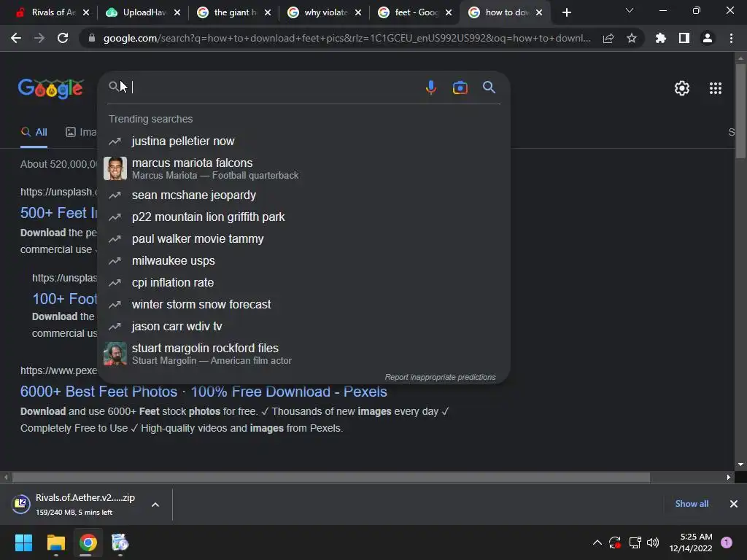Viewport: 747px width, 560px height.
Task: Close the UploadHaven tab
Action: [177, 12]
